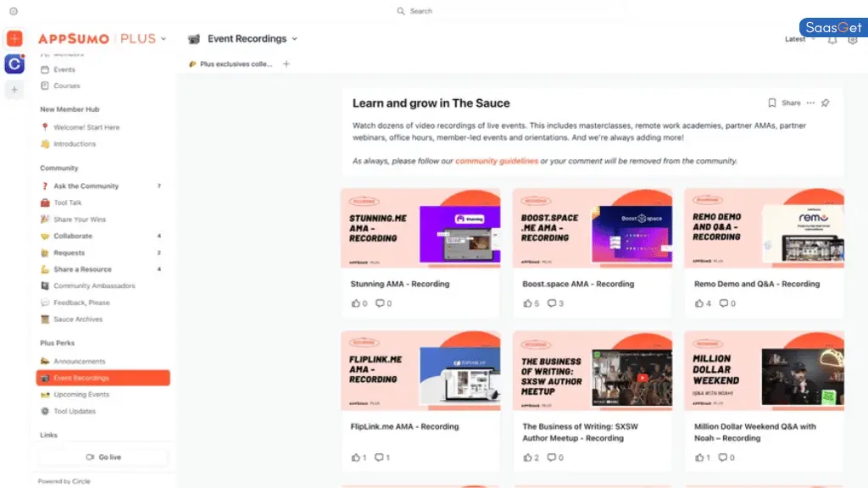
Task: Click the orange AppSumo community icon
Action: click(14, 38)
